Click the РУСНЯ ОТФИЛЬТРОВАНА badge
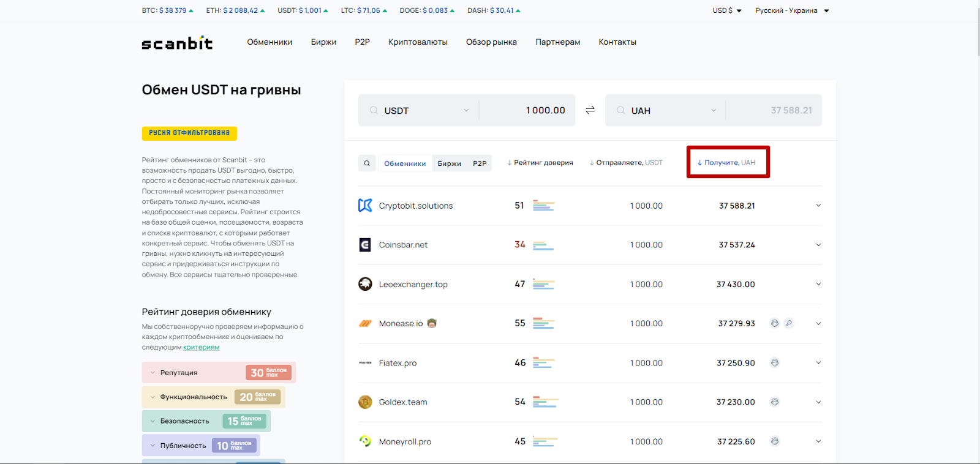This screenshot has width=980, height=464. pos(189,133)
